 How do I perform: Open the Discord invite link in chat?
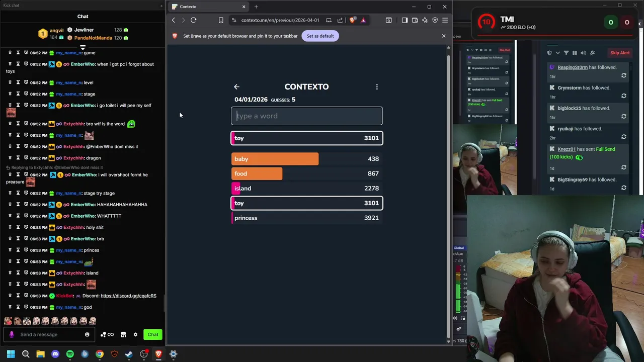coord(128,296)
